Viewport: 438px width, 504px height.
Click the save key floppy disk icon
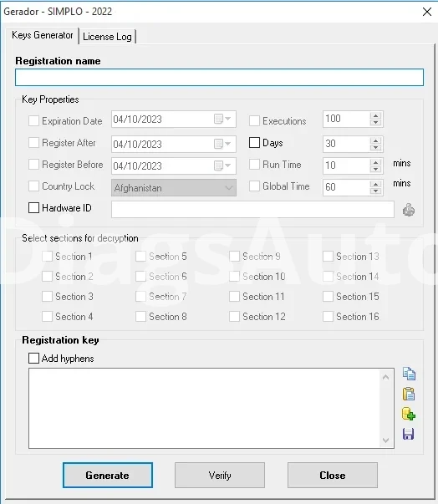click(409, 434)
